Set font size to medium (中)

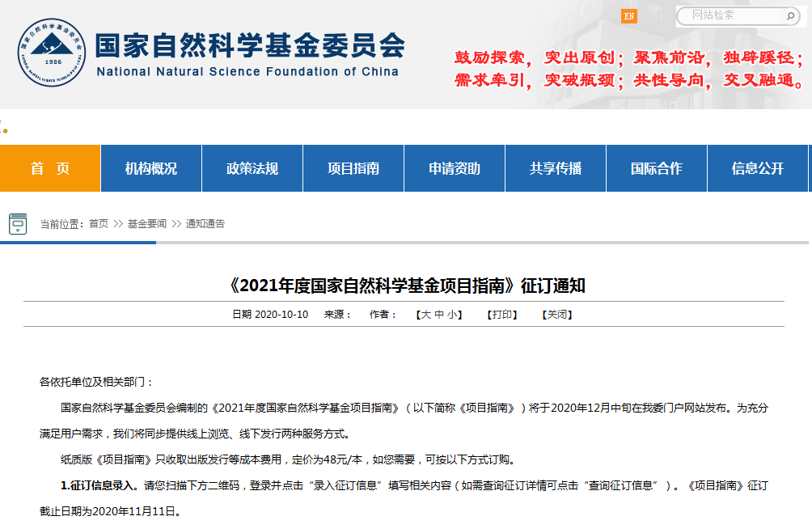coord(439,315)
